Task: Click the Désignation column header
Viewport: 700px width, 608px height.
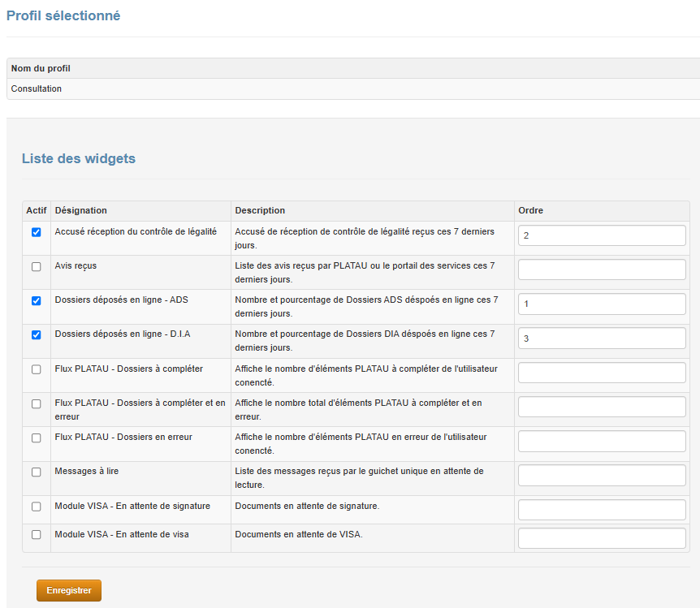Action: coord(81,210)
